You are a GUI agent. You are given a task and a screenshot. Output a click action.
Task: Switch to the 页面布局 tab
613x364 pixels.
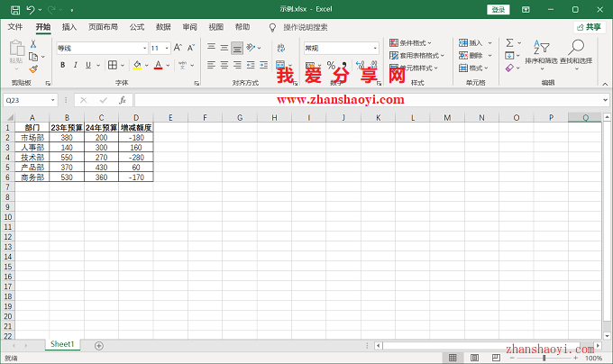[103, 27]
